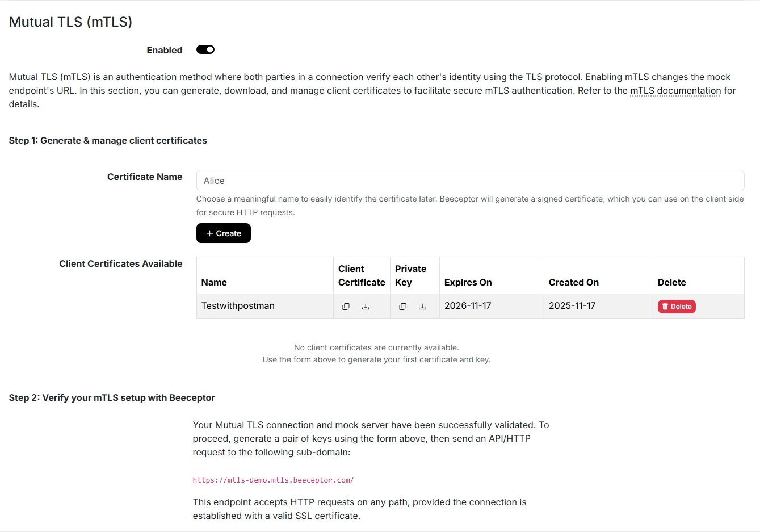The height and width of the screenshot is (532, 760).
Task: Select the Testwithpostman table row
Action: tap(264, 306)
